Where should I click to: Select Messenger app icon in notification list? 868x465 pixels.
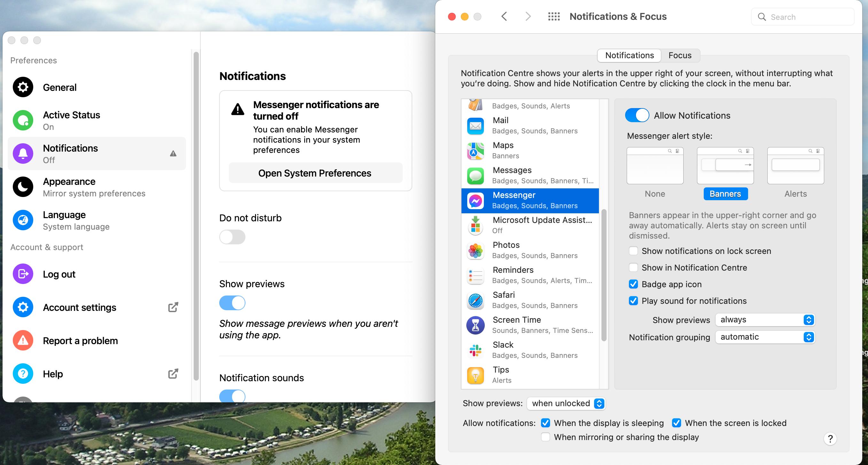pos(476,201)
